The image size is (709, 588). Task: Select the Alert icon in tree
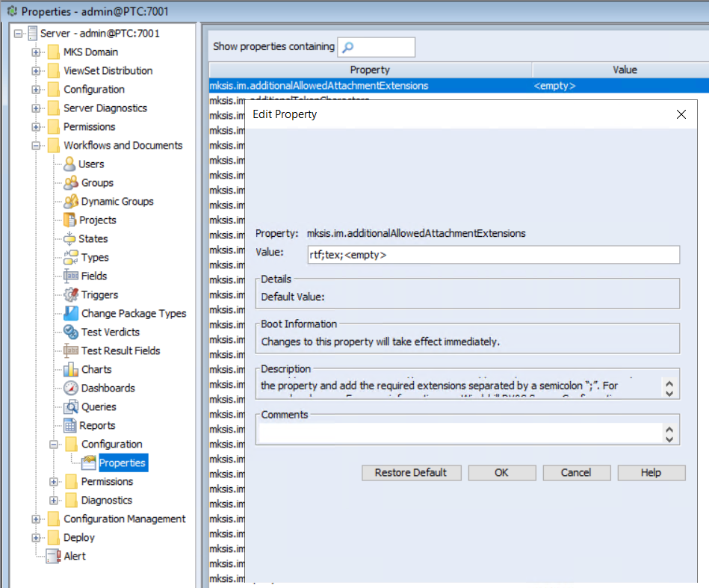[x=53, y=557]
